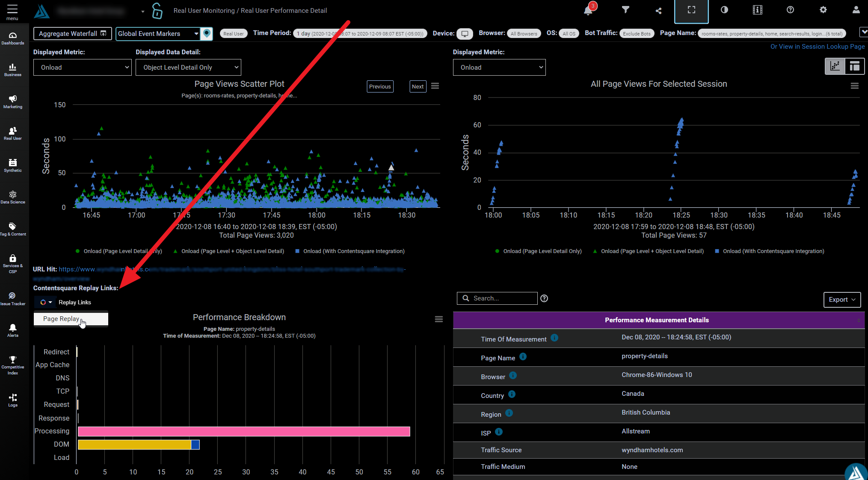
Task: Click the pink Processing bar
Action: coord(244,432)
